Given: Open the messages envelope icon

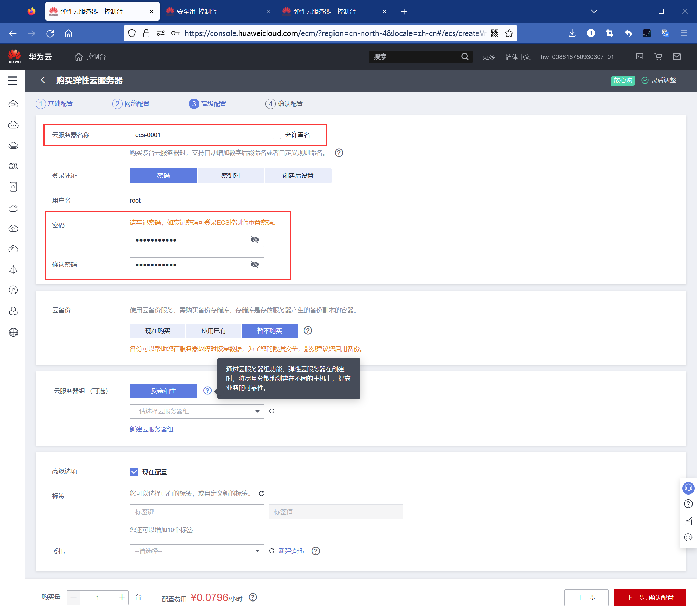Looking at the screenshot, I should (x=677, y=57).
